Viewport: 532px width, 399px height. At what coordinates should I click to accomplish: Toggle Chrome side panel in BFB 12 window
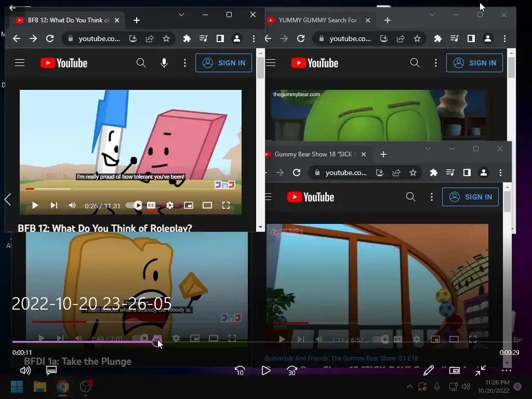coord(220,38)
